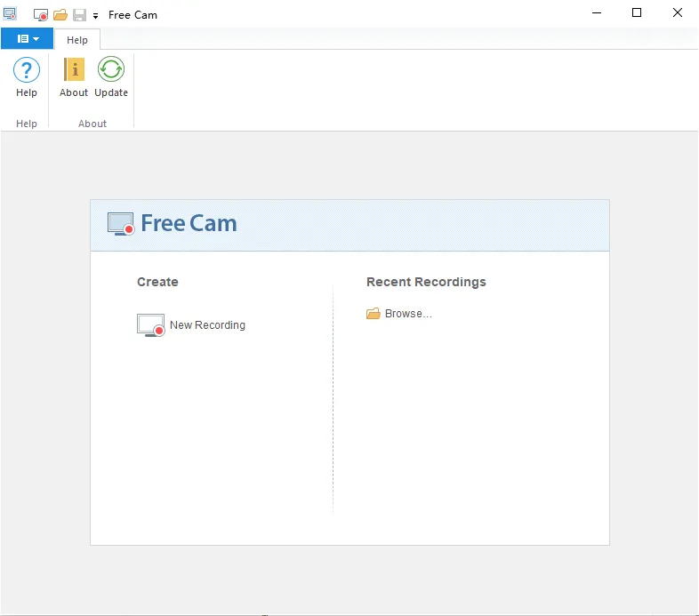Click the save disk icon in title bar
The width and height of the screenshot is (699, 616).
coord(79,15)
